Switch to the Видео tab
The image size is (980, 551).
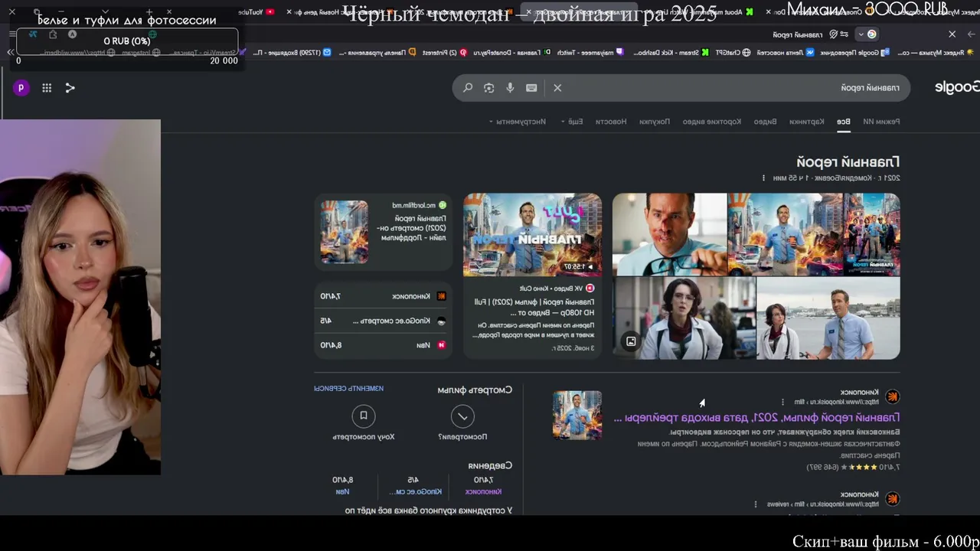tap(765, 122)
